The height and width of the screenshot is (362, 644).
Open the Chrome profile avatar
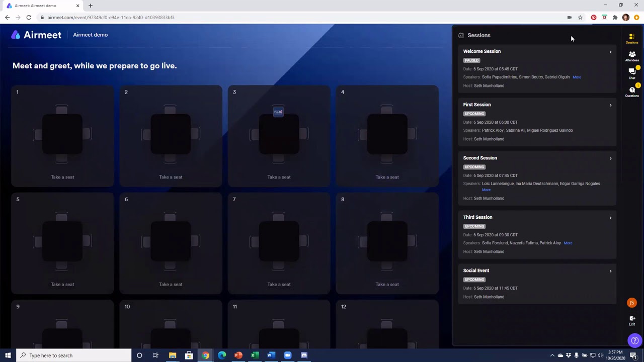tap(626, 18)
